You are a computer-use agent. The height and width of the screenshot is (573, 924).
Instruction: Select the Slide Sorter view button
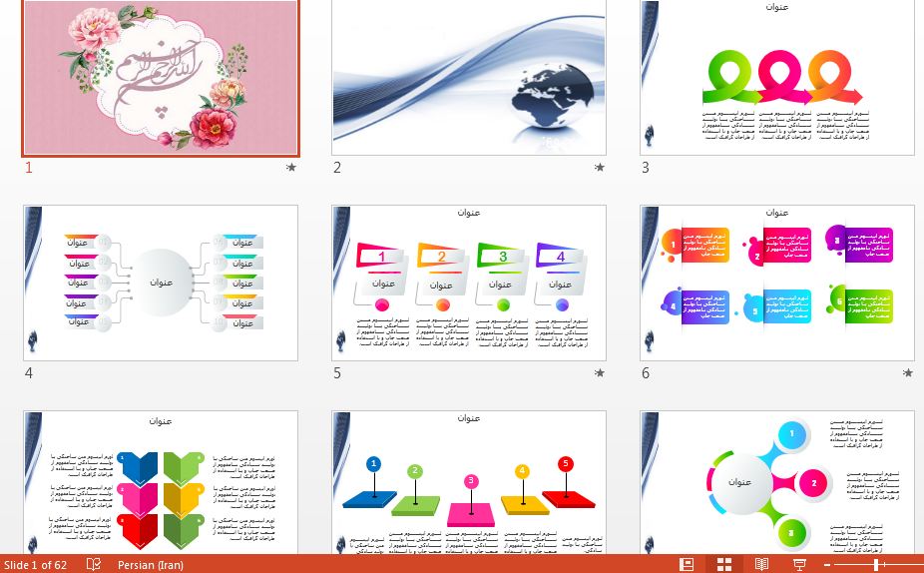coord(724,564)
